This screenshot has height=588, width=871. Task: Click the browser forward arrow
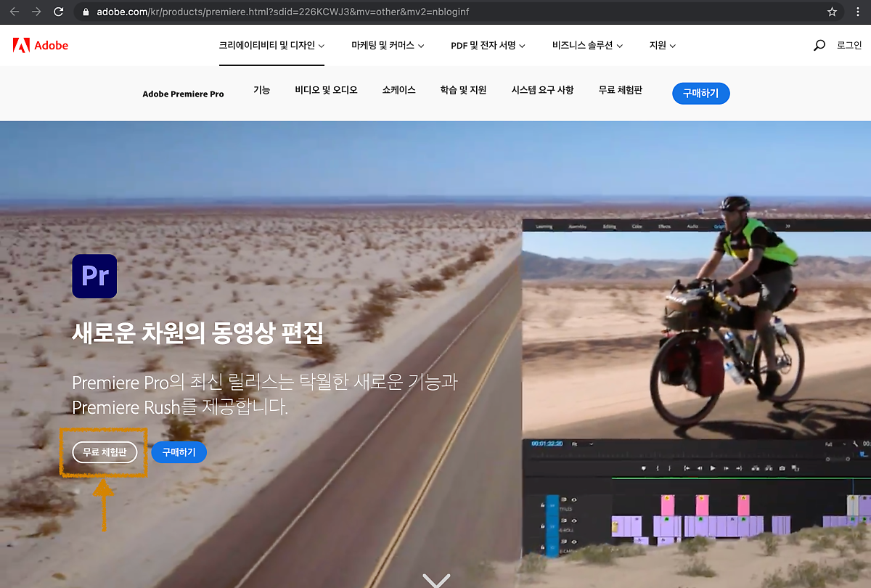pyautogui.click(x=36, y=12)
